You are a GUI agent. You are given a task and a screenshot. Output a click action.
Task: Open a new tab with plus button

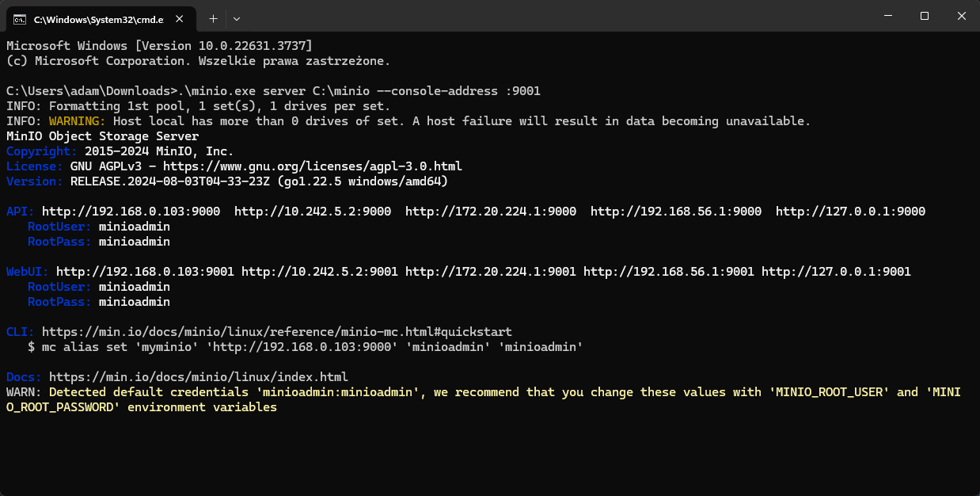click(213, 17)
